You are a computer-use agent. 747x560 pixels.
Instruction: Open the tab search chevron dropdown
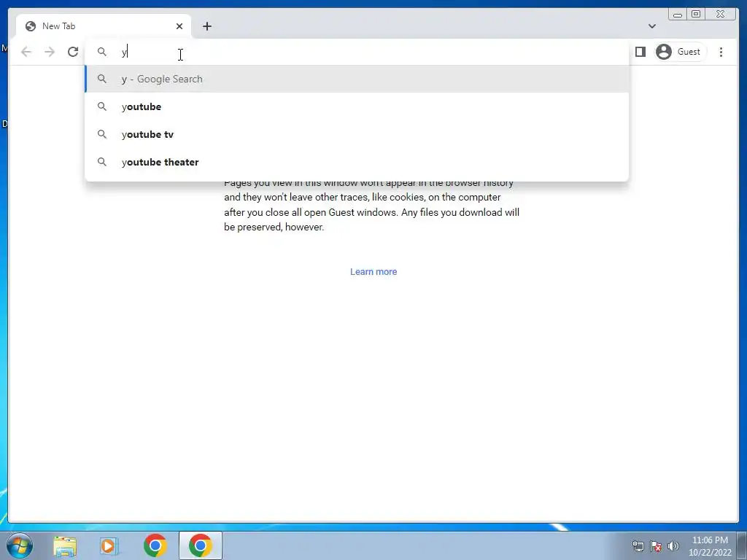(x=651, y=26)
